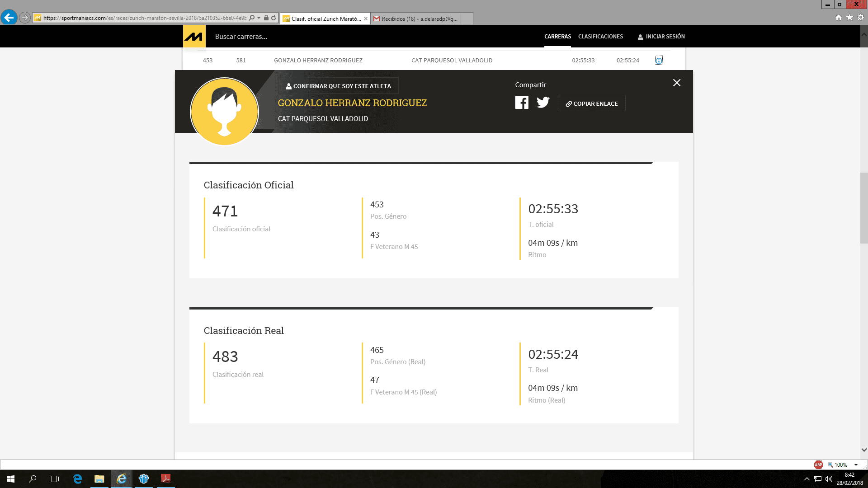Click the athlete avatar picture

coord(224,112)
